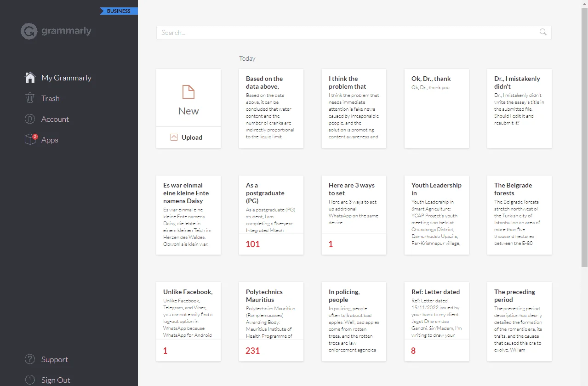Click the trash bin icon

coord(30,98)
